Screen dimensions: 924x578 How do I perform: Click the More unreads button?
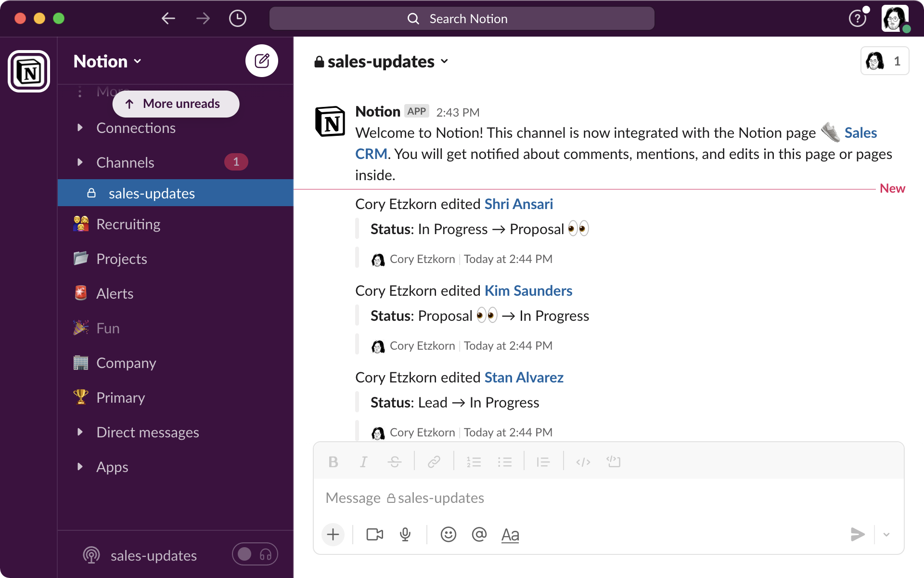tap(176, 104)
